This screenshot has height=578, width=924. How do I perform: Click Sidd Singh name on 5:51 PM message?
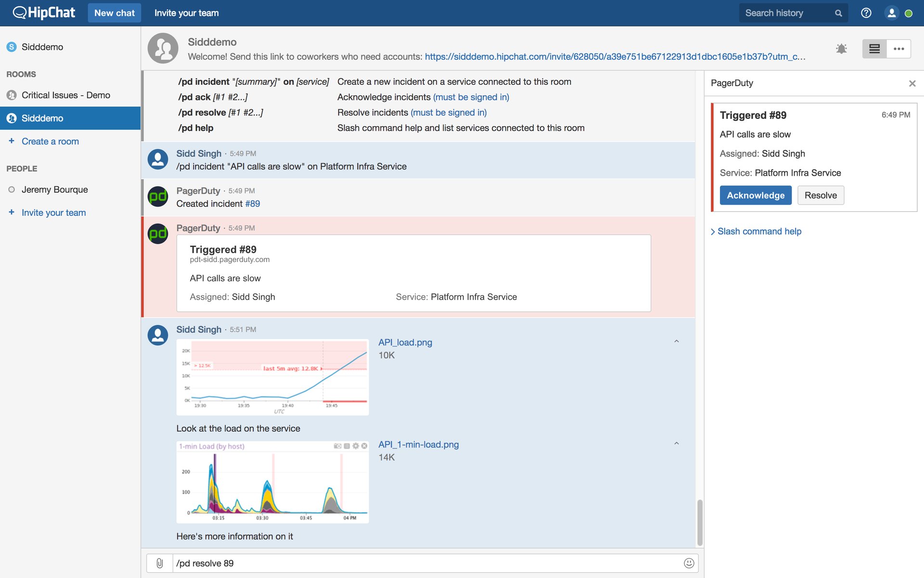point(199,329)
